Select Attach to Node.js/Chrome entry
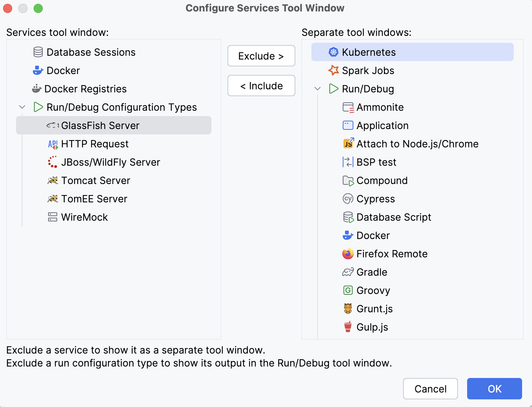Screen dimensions: 532x407 coord(417,144)
